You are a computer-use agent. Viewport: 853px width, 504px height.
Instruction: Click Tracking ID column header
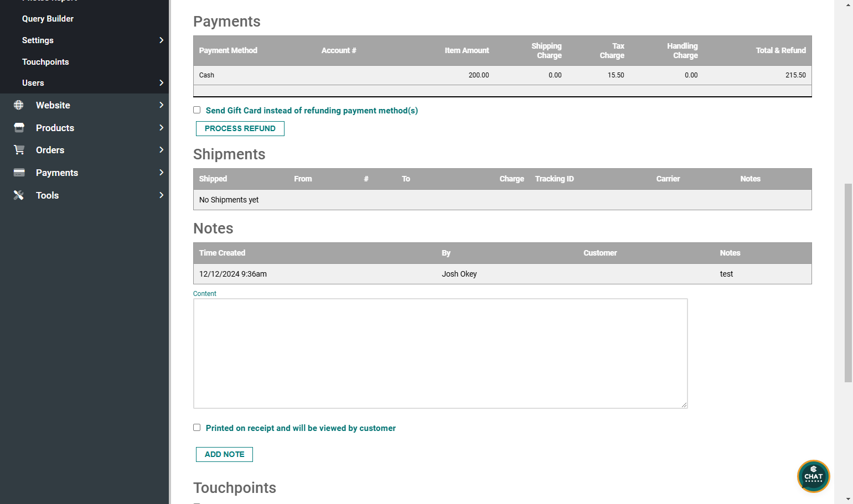pos(554,179)
